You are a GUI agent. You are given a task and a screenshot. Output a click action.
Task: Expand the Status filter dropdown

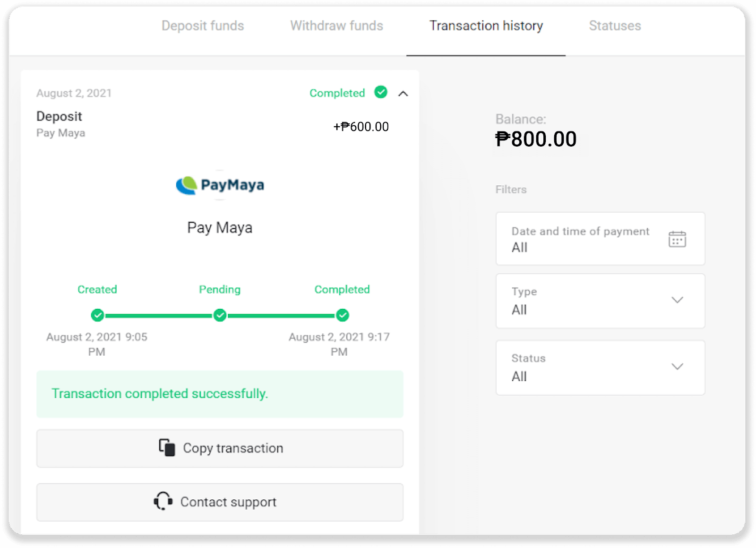tap(600, 367)
